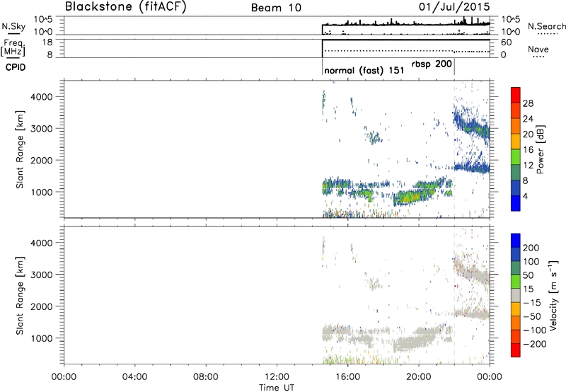
Task: Click the '1000' tick of the power panel
Action: [x=42, y=192]
